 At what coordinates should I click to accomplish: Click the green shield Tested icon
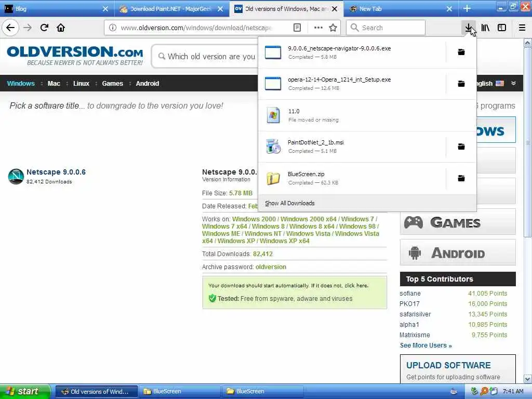click(212, 298)
